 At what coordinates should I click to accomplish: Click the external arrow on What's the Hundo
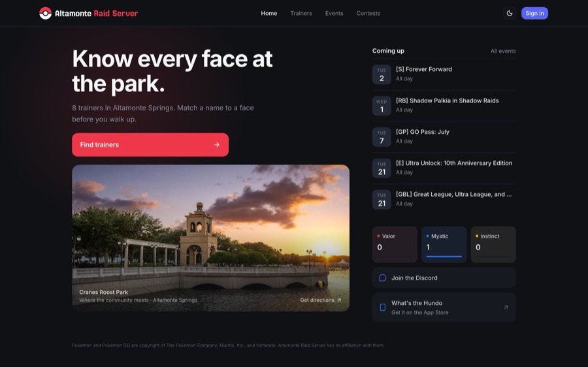pyautogui.click(x=506, y=308)
